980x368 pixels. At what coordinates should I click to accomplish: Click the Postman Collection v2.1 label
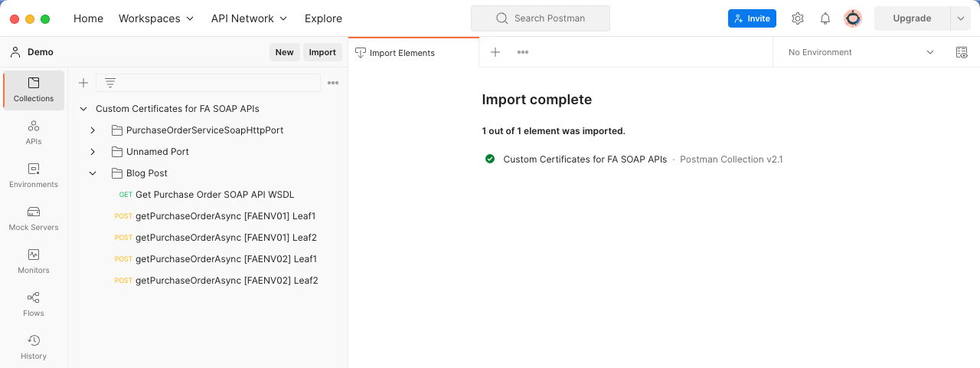[731, 159]
